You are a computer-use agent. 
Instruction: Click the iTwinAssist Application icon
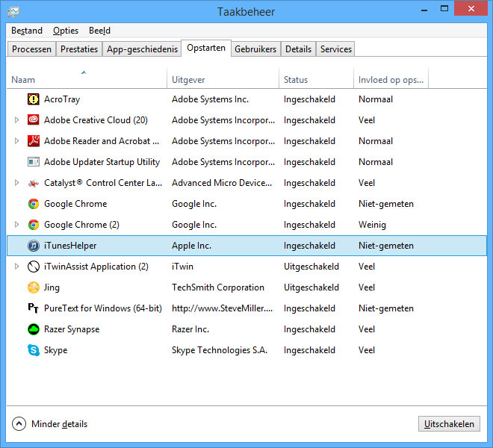coord(34,267)
